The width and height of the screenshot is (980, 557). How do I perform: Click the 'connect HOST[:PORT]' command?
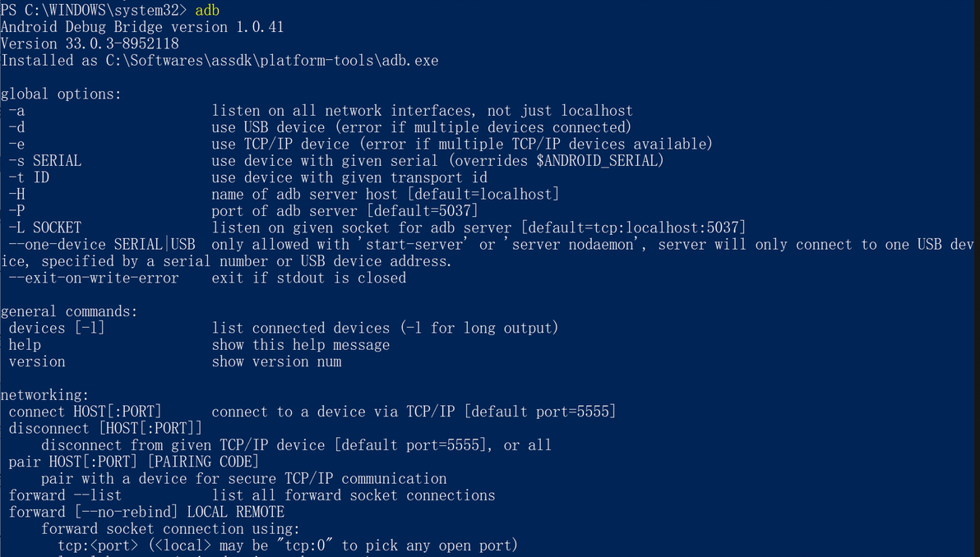click(85, 412)
